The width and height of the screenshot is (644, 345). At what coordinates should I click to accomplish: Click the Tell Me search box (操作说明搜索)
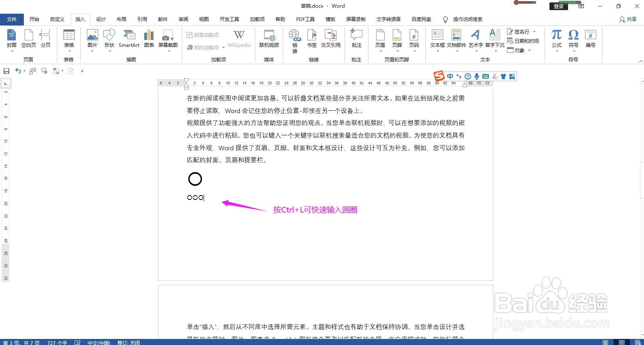click(x=463, y=19)
